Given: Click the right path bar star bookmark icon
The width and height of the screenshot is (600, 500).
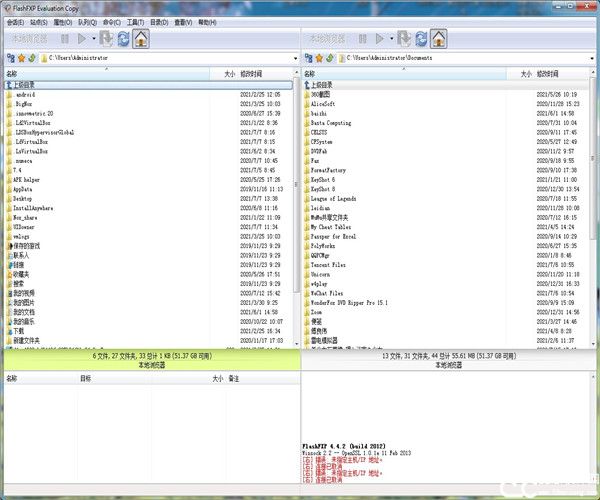Looking at the screenshot, I should pyautogui.click(x=319, y=58).
